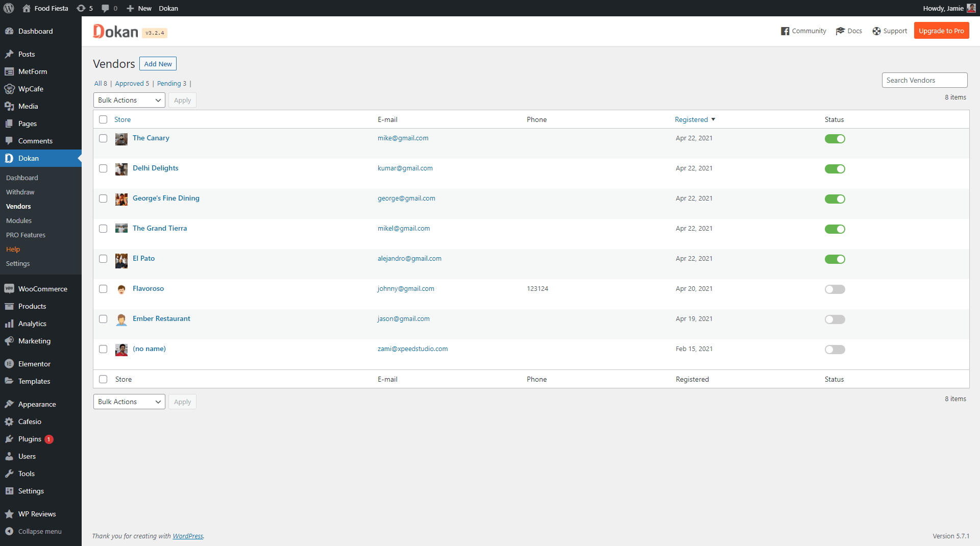Click the WP Reviews star icon
The height and width of the screenshot is (546, 980).
9,514
